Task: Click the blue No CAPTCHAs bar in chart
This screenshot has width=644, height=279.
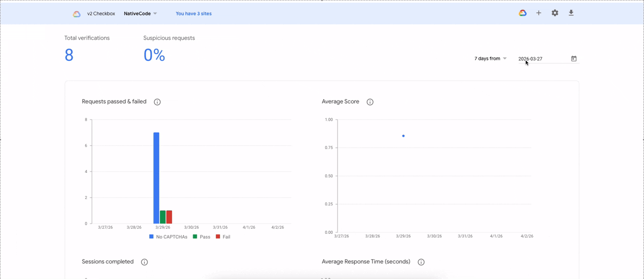Action: pos(156,178)
